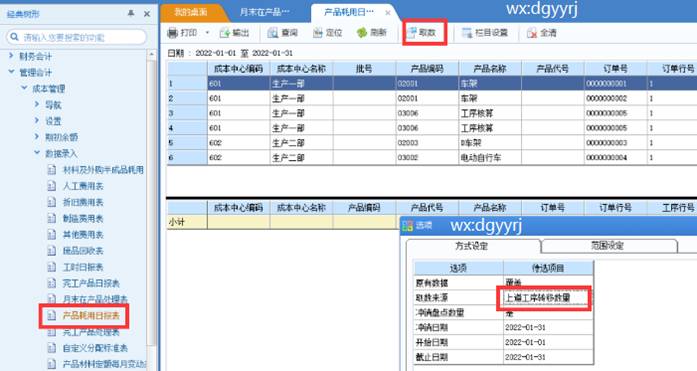The width and height of the screenshot is (697, 371).
Task: Open 其他费用表 in the tree
Action: (83, 235)
